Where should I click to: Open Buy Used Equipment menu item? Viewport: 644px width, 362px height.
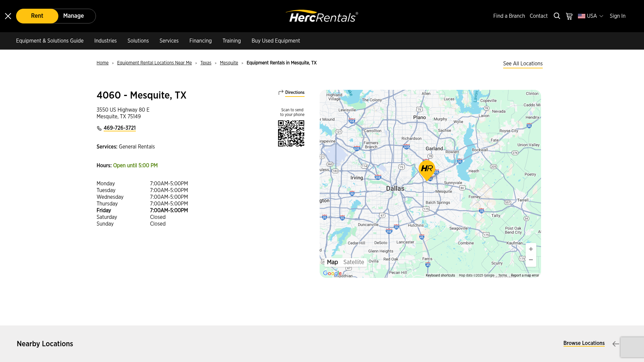(x=276, y=41)
